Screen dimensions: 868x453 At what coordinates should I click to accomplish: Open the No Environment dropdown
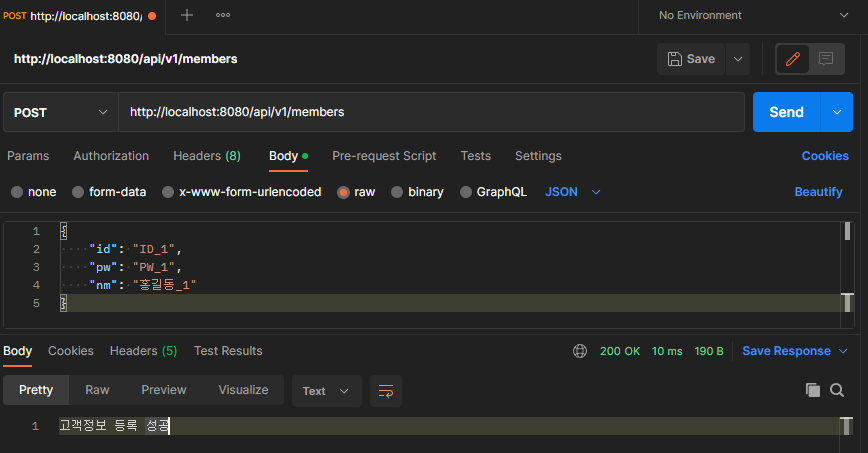point(753,16)
